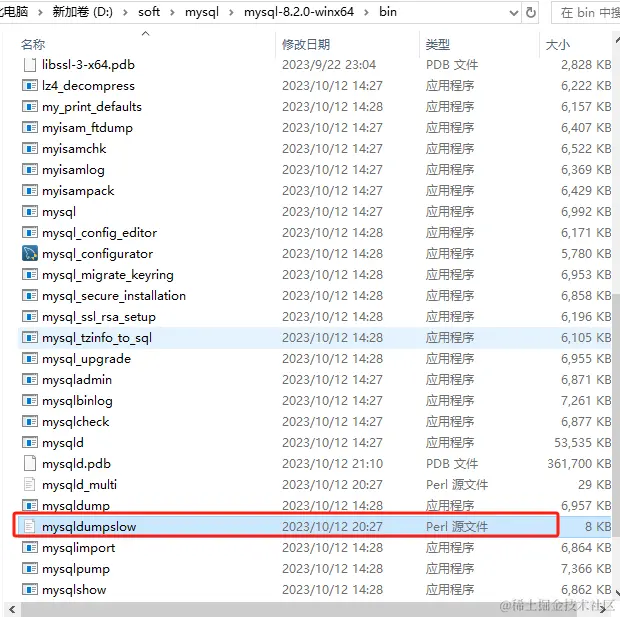Click the 5,780 KB size value
This screenshot has height=617, width=620.
586,254
